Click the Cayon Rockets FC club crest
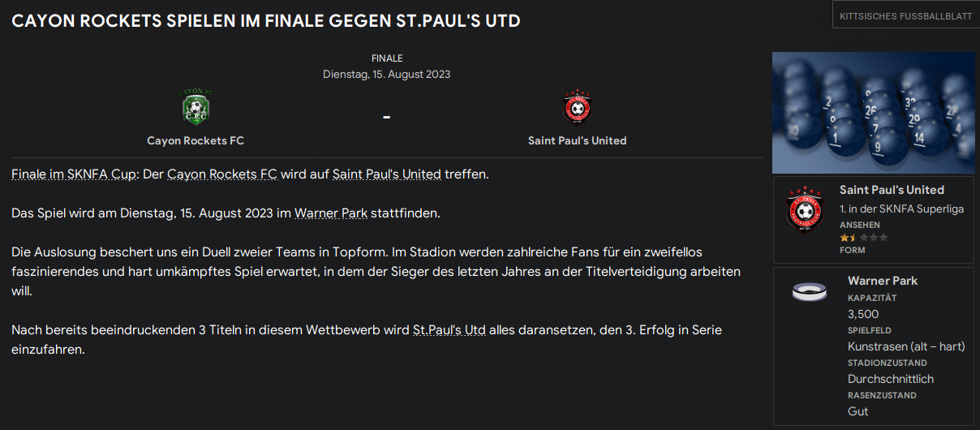Viewport: 980px width, 430px height. (x=195, y=107)
